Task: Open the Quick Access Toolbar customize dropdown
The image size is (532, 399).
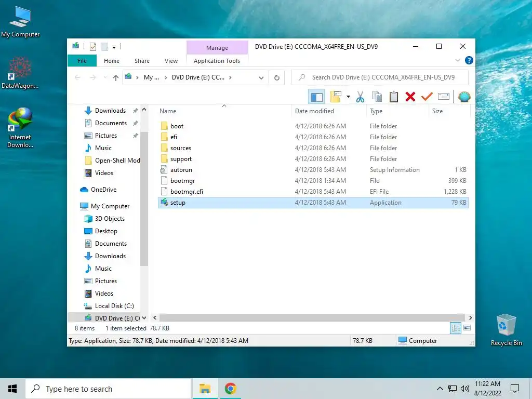Action: [114, 47]
